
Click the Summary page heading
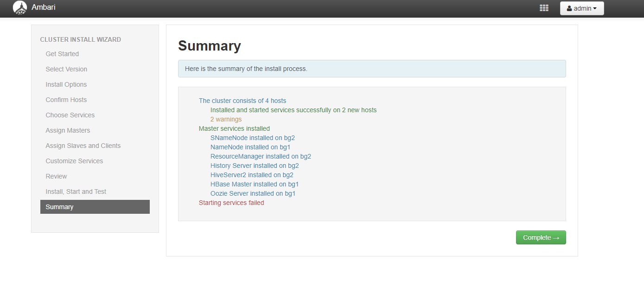[x=210, y=46]
